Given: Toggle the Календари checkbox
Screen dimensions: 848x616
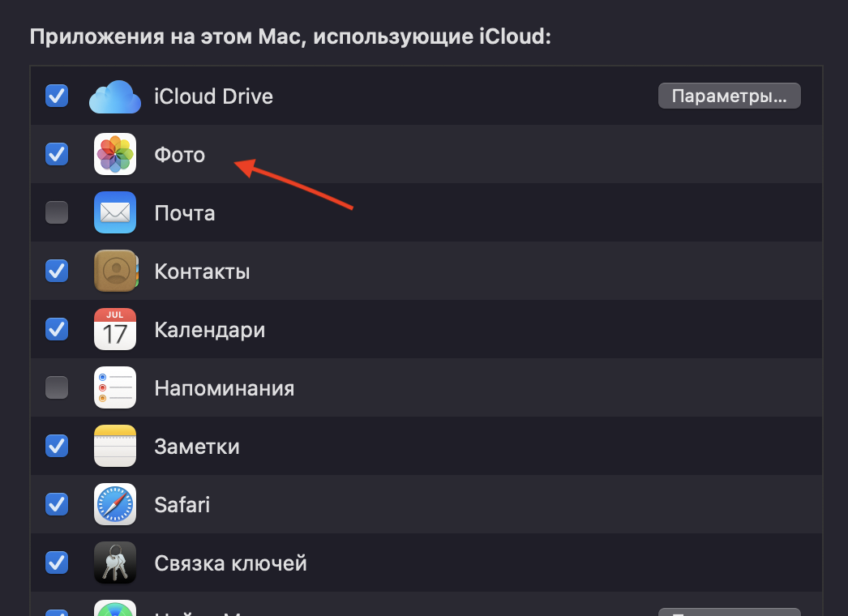Looking at the screenshot, I should (x=57, y=329).
